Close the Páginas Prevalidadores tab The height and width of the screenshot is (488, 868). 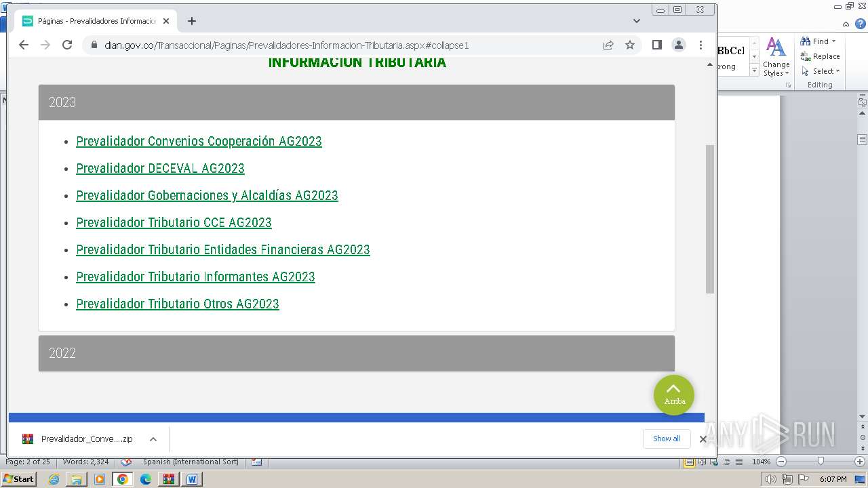click(x=166, y=21)
